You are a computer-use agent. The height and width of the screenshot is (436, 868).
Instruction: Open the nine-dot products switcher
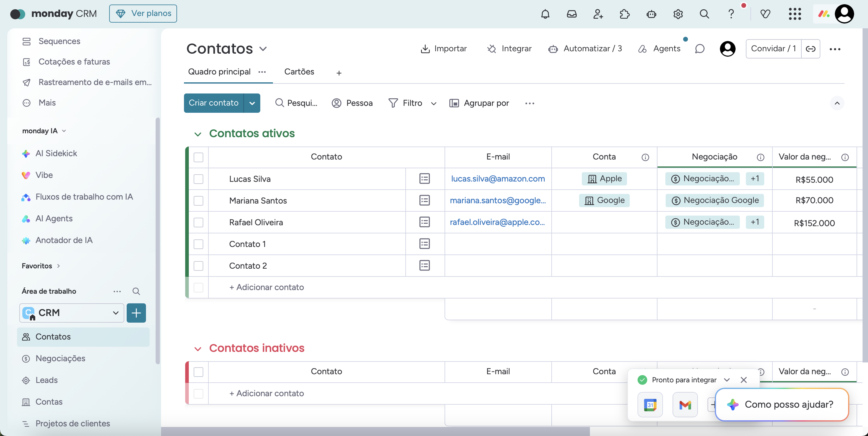[795, 14]
